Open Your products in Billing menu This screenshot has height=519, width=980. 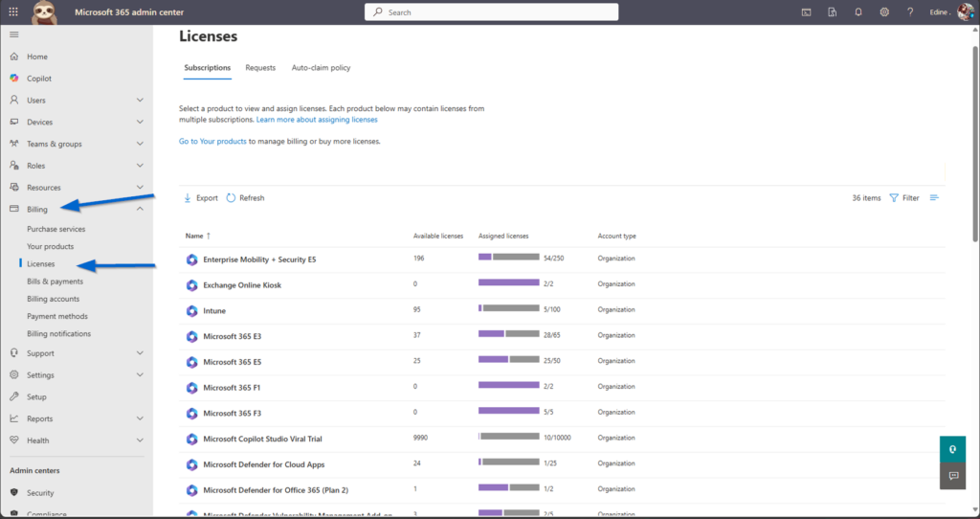[50, 246]
